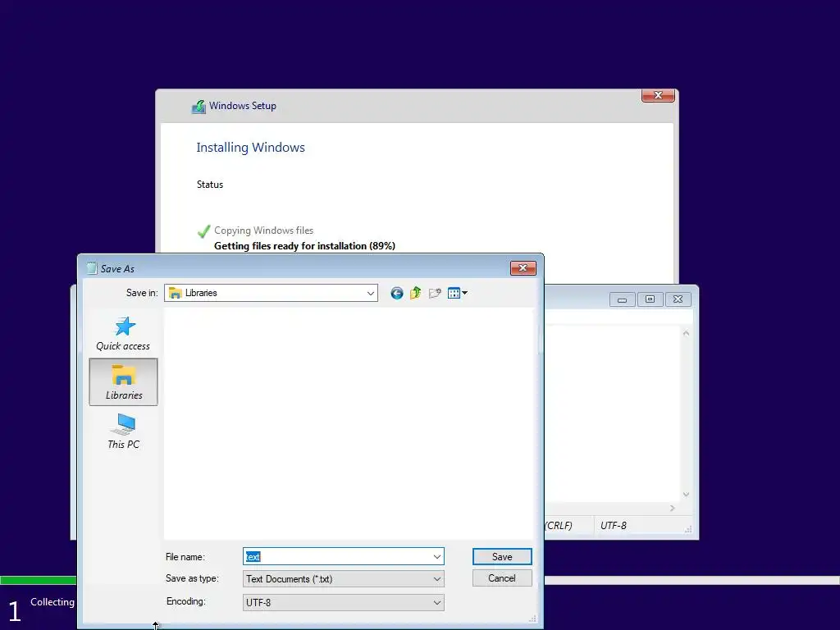Viewport: 840px width, 630px height.
Task: Click the UTF-8 status bar entry in Notepad
Action: (614, 526)
